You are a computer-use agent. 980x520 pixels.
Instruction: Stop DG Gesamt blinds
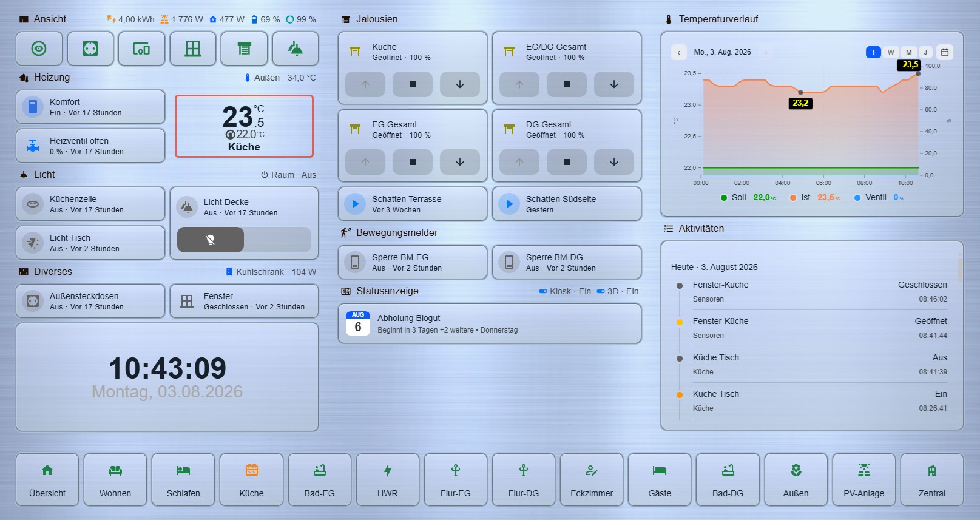point(567,162)
